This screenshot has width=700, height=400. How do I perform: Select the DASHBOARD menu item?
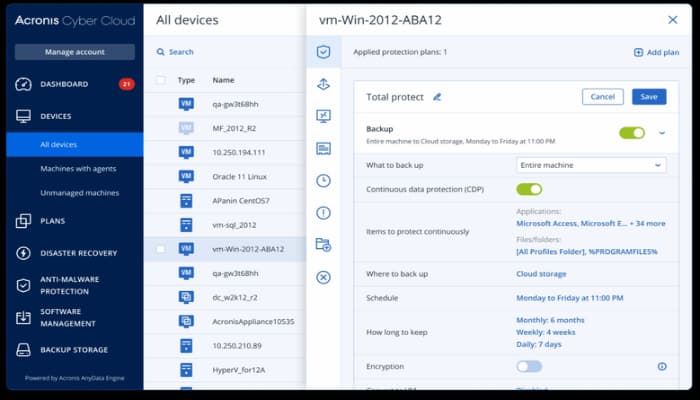[x=64, y=84]
